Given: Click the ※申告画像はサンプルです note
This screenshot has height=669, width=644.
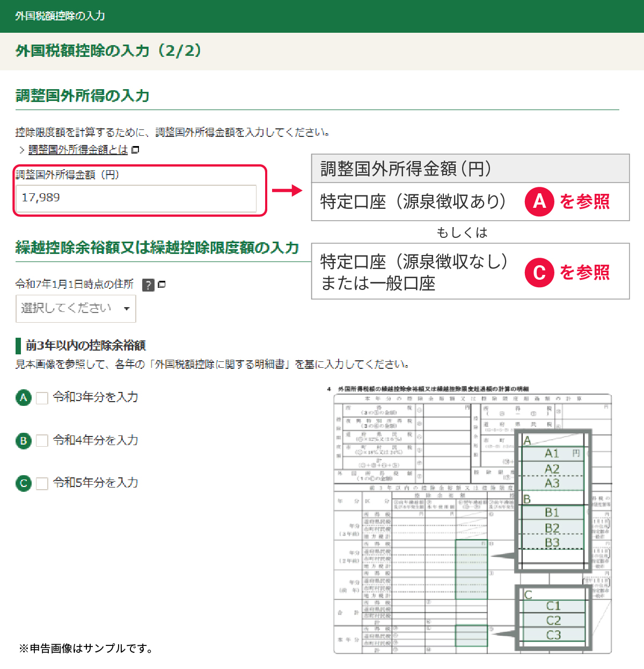Looking at the screenshot, I should point(86,649).
